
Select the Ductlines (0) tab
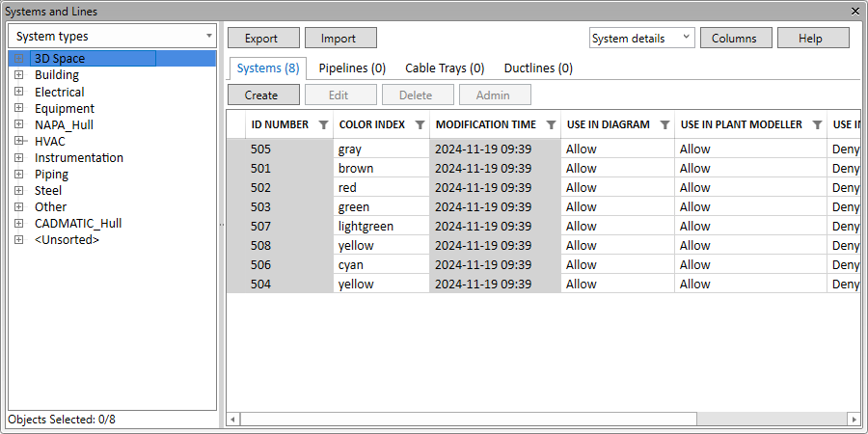point(538,68)
